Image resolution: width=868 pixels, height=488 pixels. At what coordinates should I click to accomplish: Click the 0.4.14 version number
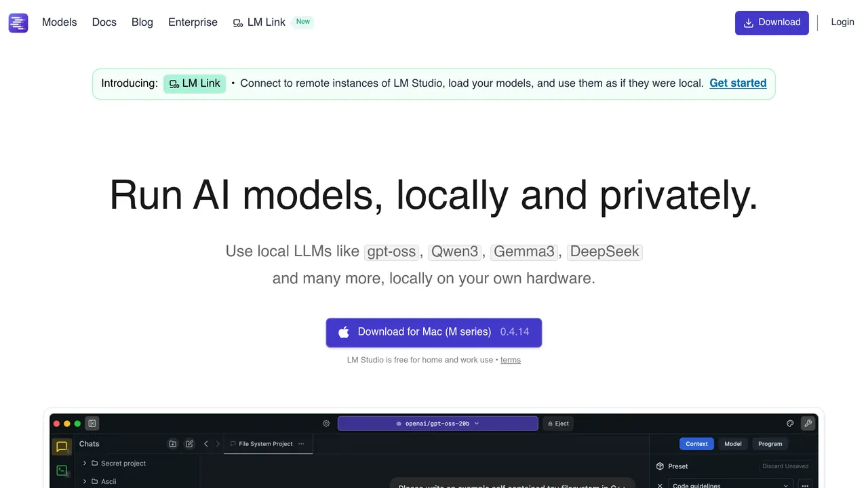tap(515, 332)
